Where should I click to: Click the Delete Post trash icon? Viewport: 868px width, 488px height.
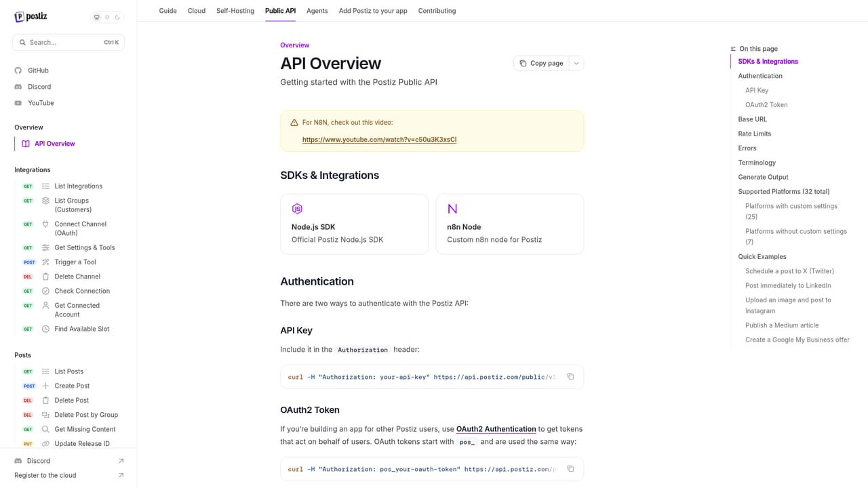[45, 401]
